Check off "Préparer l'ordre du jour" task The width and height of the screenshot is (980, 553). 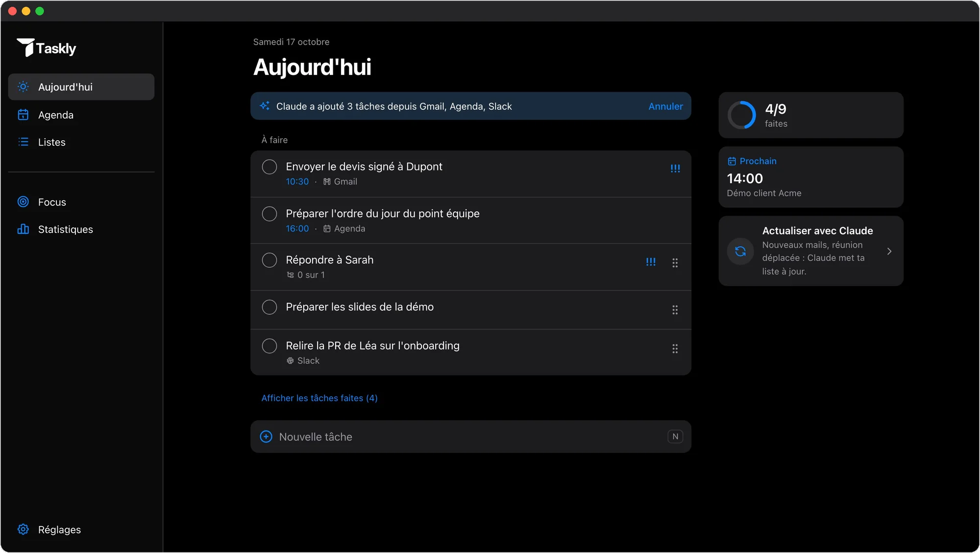pos(269,214)
